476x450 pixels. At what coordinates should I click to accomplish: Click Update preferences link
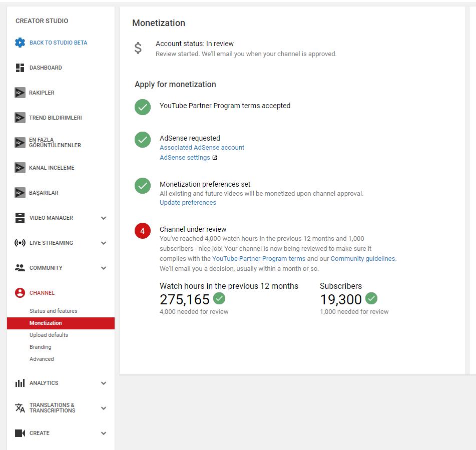(188, 203)
